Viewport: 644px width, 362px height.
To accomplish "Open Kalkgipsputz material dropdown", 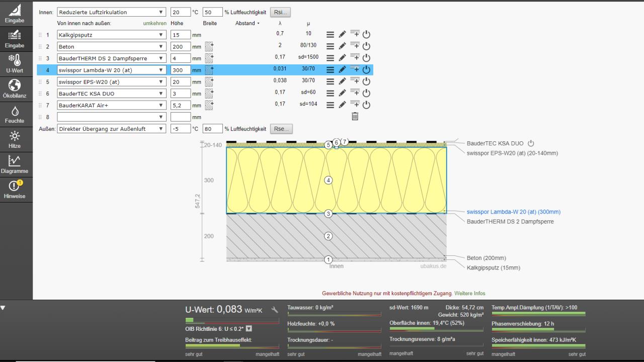I will point(111,35).
